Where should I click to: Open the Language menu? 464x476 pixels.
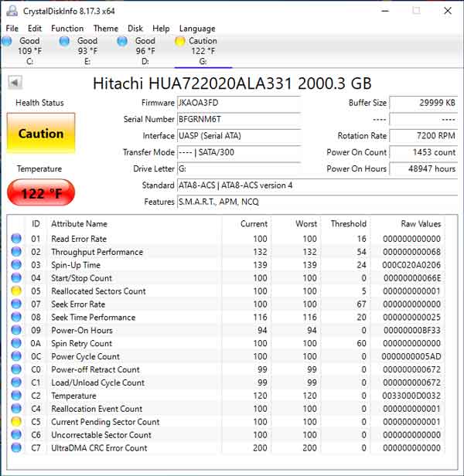[197, 29]
